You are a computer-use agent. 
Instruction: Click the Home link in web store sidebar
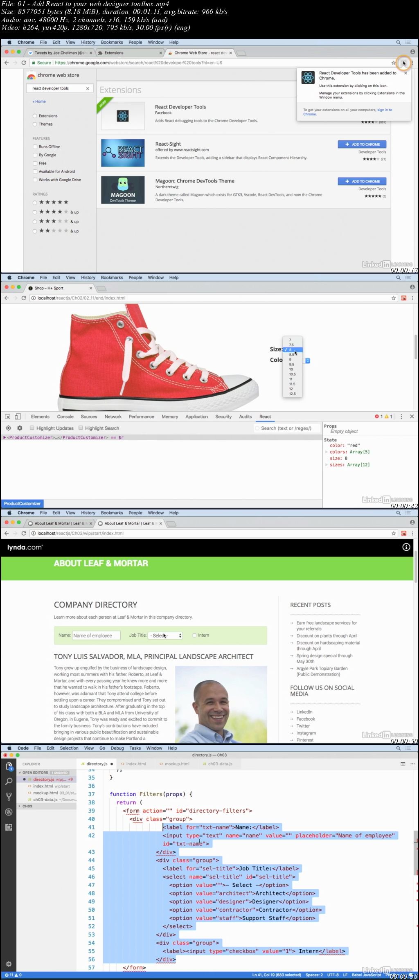(x=39, y=101)
